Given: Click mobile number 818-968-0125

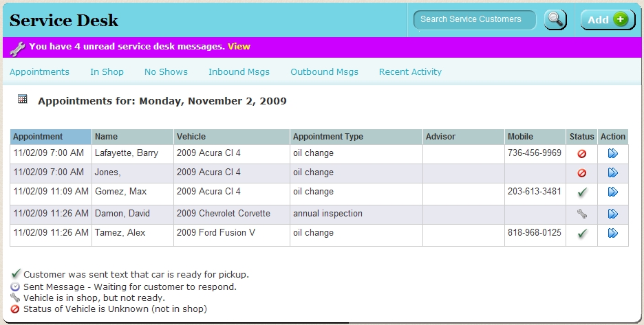Looking at the screenshot, I should point(535,233).
